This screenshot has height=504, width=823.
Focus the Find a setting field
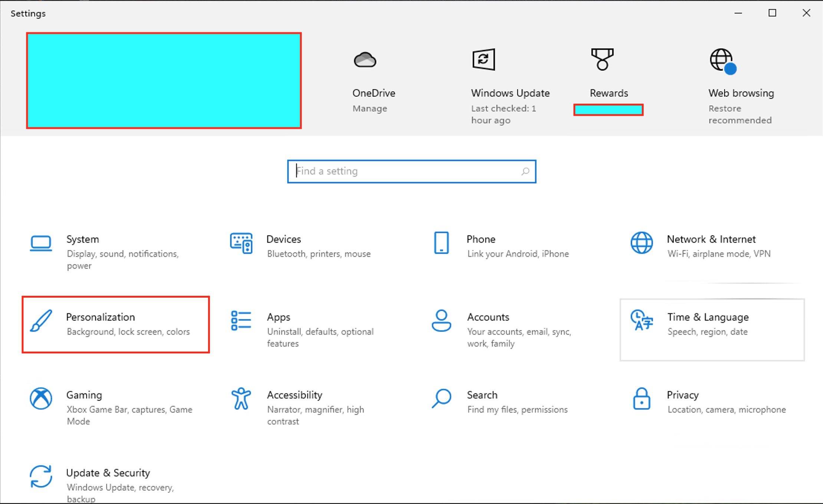coord(411,171)
